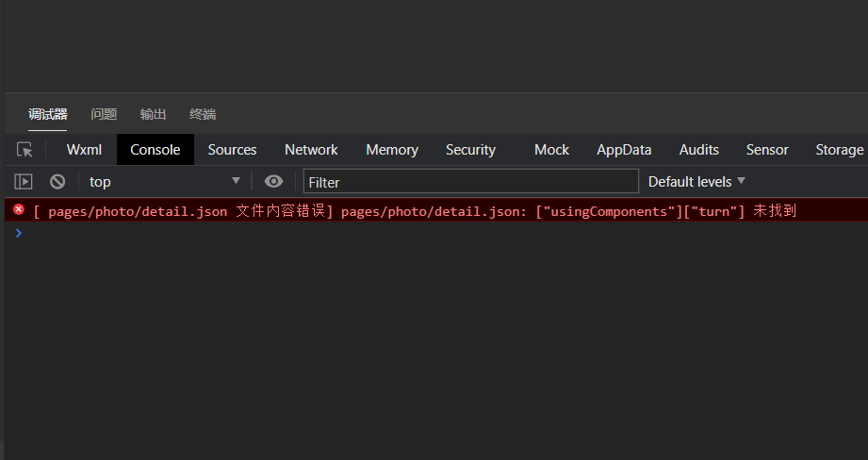Click the inspect element selector icon
Image resolution: width=868 pixels, height=460 pixels.
coord(25,150)
